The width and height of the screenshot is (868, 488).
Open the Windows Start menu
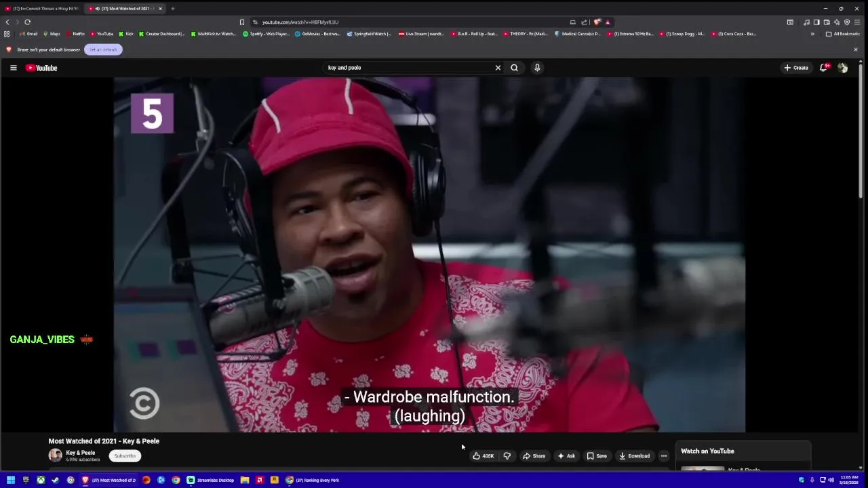[x=11, y=480]
